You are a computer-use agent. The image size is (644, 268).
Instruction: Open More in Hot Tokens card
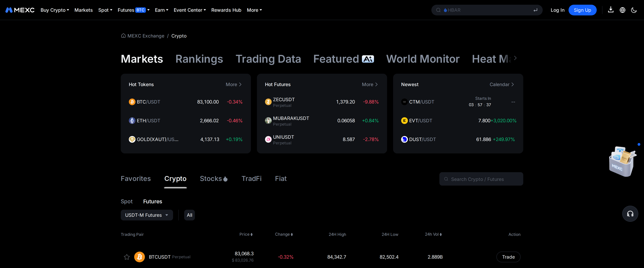tap(233, 84)
